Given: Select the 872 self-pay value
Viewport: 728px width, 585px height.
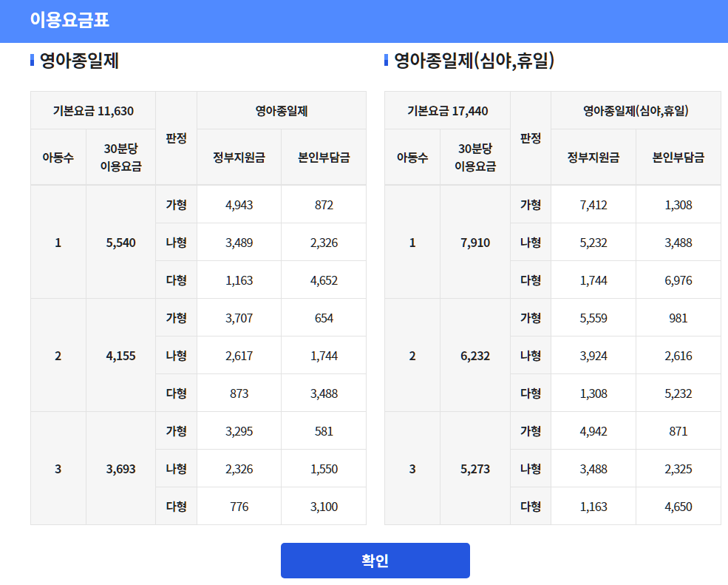Looking at the screenshot, I should 324,205.
